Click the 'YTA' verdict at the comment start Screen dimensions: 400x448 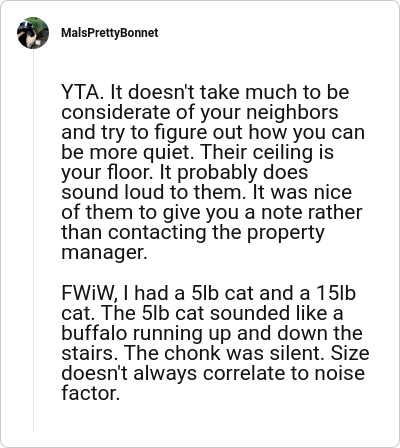point(80,92)
